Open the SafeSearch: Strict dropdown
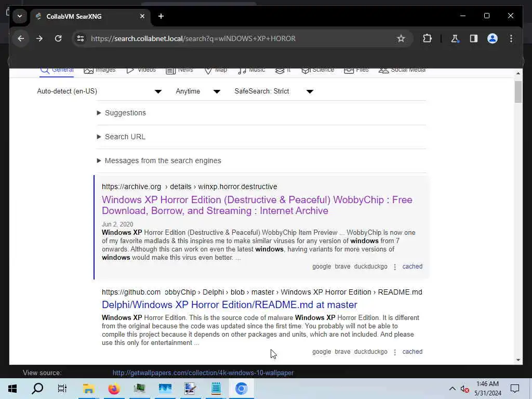 point(274,91)
